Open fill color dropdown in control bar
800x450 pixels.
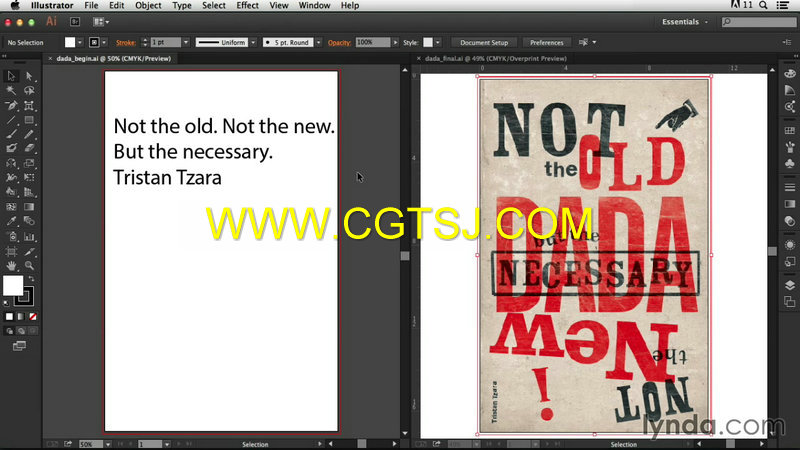pyautogui.click(x=80, y=42)
